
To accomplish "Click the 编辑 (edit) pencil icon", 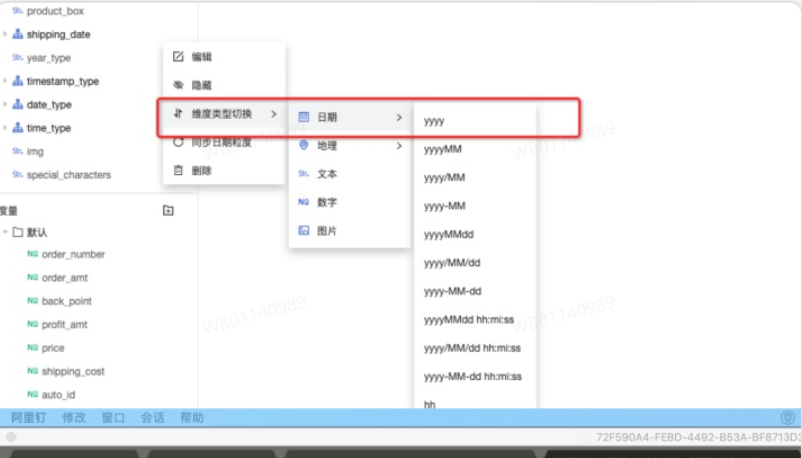I will (179, 57).
